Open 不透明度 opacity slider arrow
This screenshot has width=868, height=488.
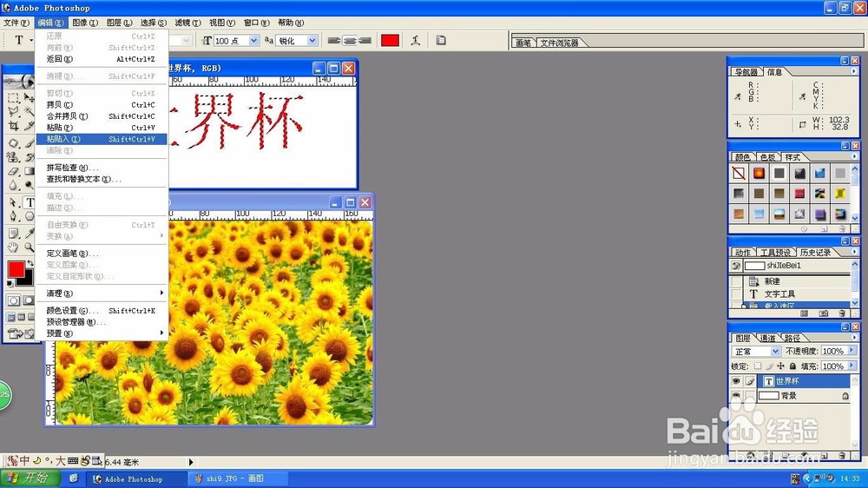coord(852,351)
